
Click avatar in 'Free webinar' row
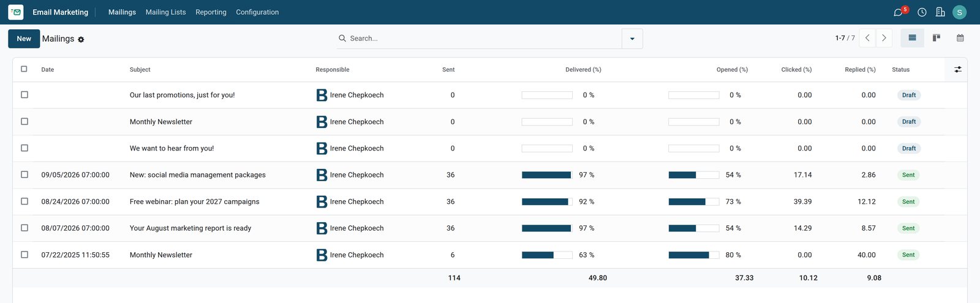click(322, 201)
